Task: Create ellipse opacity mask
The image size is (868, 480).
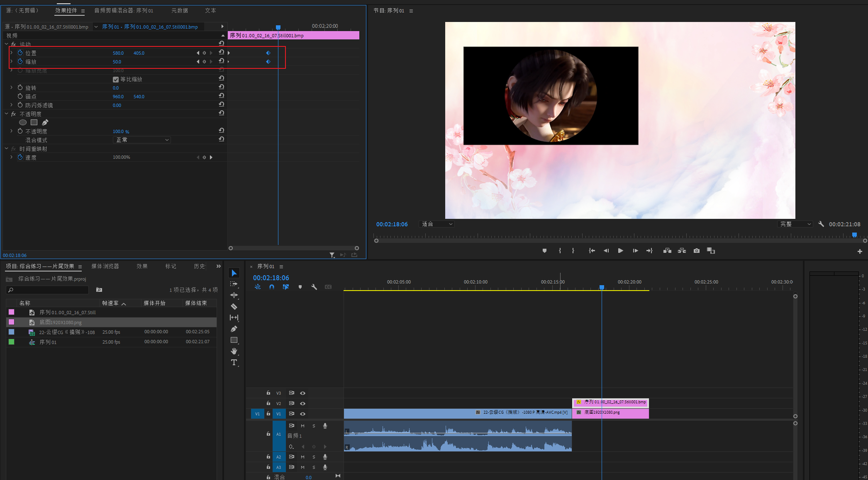Action: coord(23,122)
